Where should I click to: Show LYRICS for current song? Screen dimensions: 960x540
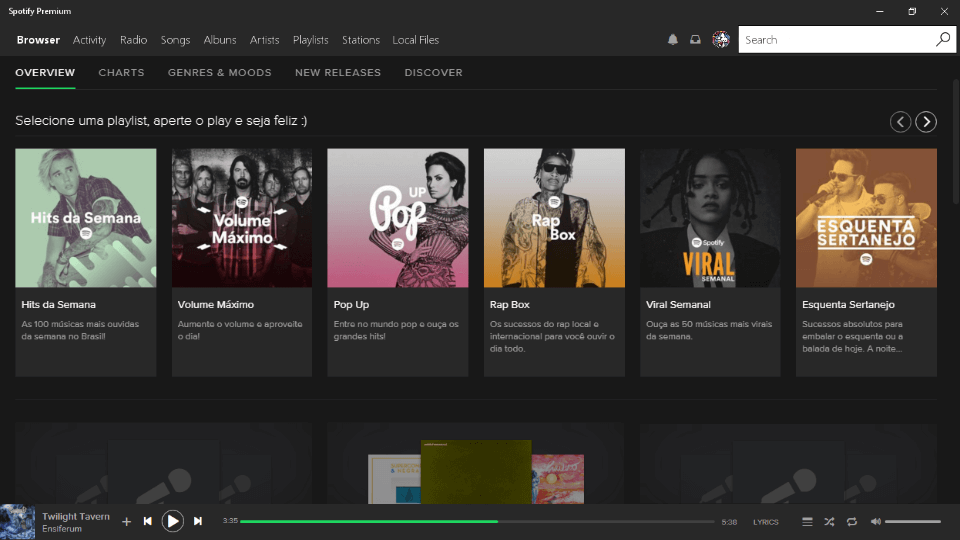click(765, 522)
